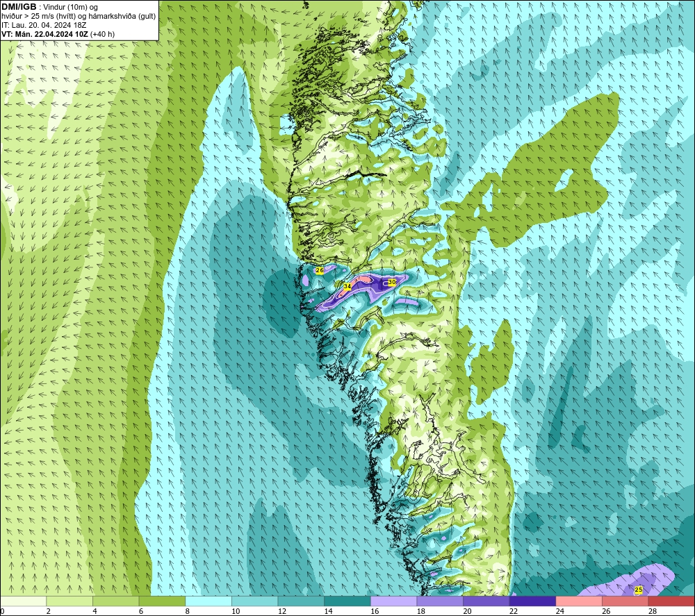Select the dark teal 14–16 m/s legend swatch
This screenshot has width=695, height=616.
pos(347,601)
